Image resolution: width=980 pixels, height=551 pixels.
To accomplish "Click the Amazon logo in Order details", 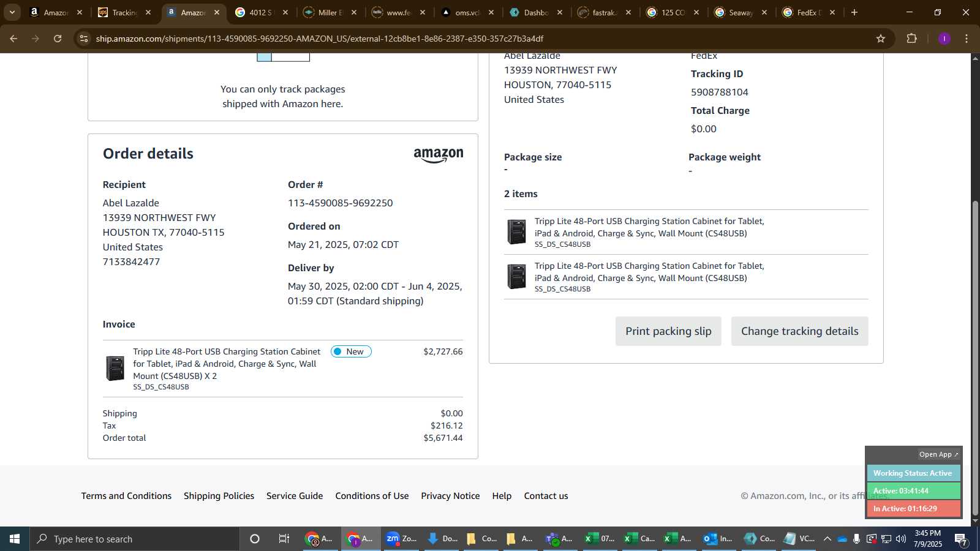I will [x=439, y=155].
